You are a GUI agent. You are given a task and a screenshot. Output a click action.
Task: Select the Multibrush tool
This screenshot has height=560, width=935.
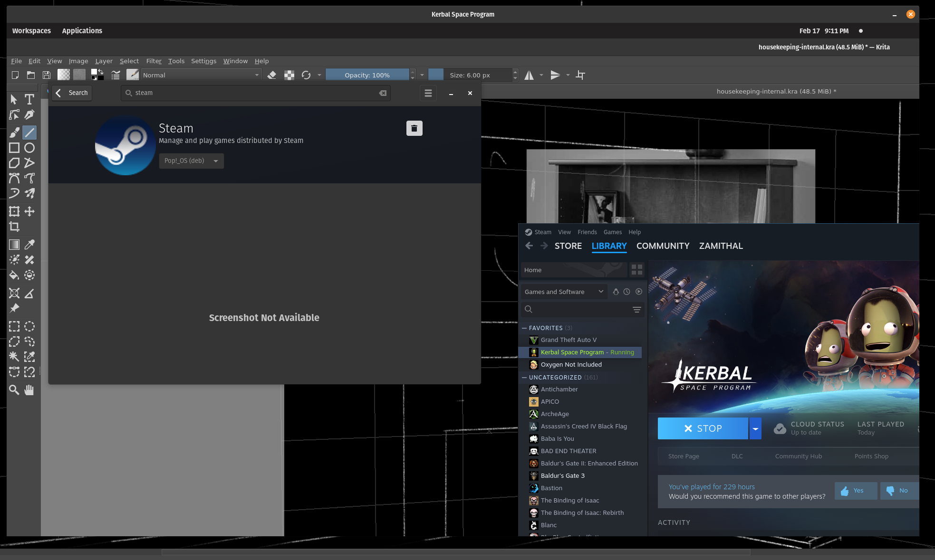click(29, 193)
